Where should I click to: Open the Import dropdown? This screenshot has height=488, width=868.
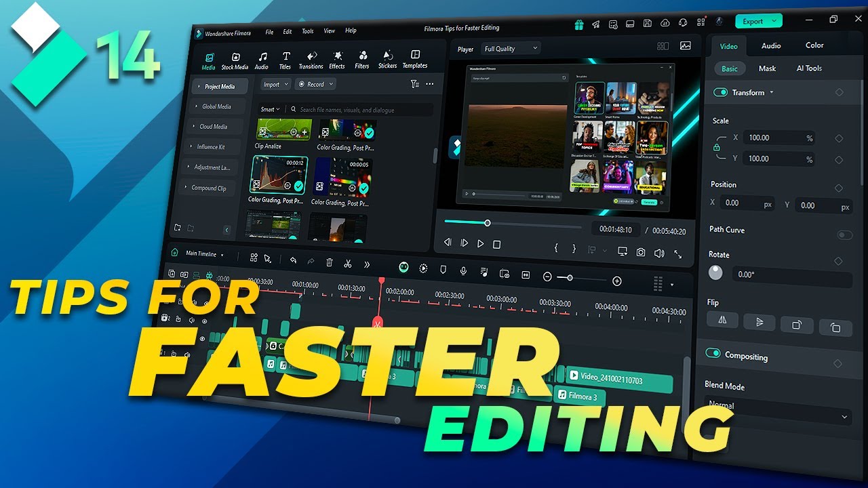click(276, 85)
